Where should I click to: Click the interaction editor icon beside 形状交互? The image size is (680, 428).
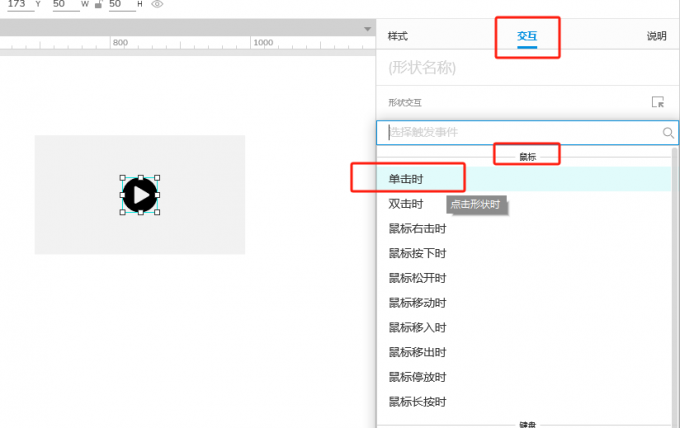point(657,102)
